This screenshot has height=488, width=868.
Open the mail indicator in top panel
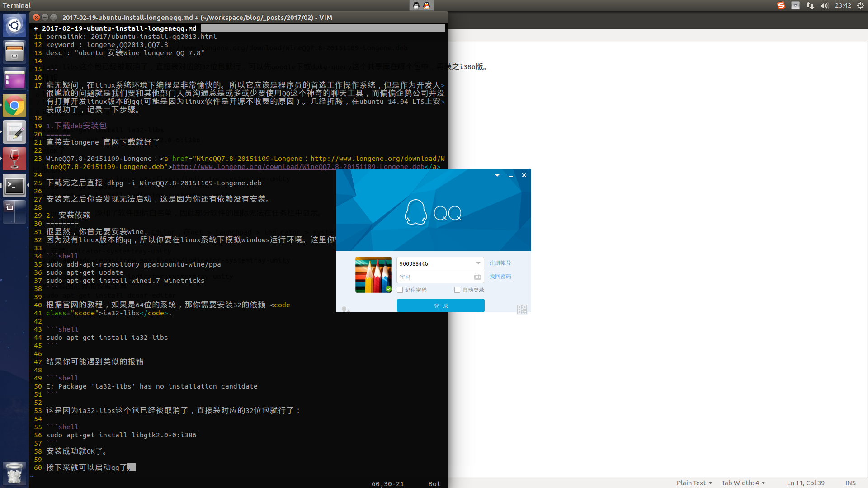[796, 5]
